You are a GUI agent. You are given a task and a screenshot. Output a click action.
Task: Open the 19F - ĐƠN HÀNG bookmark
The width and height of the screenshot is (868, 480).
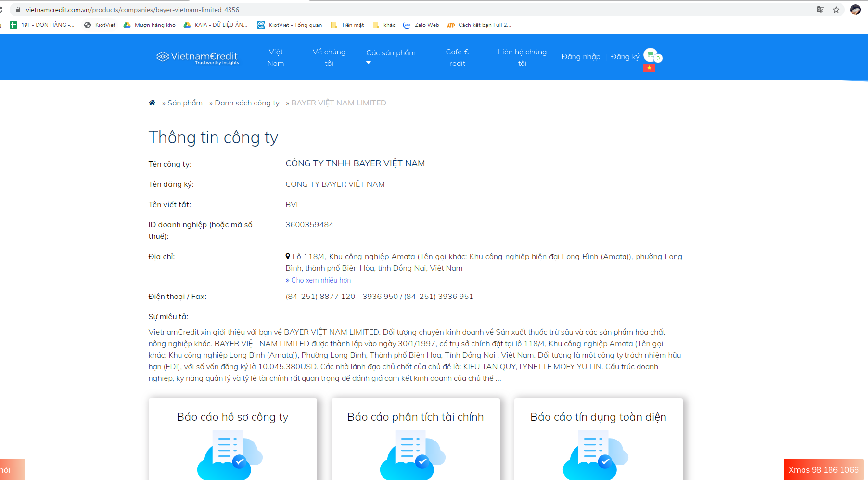(42, 25)
